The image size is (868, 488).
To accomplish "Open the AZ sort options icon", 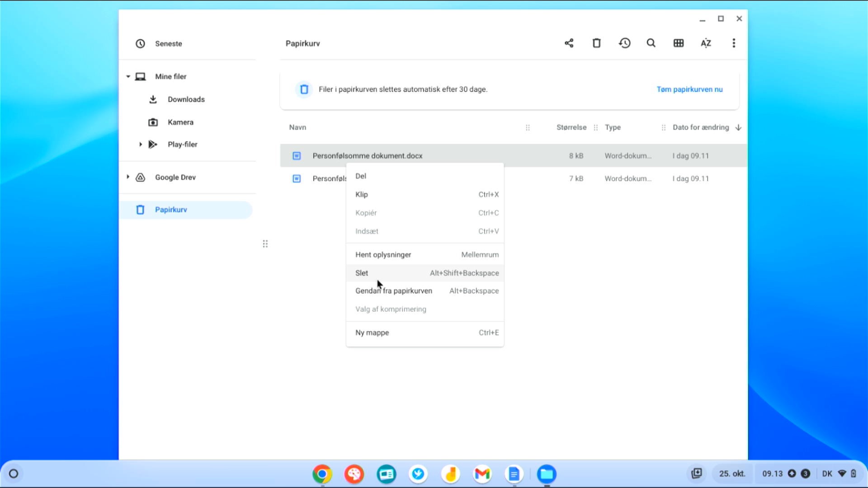I will 706,43.
